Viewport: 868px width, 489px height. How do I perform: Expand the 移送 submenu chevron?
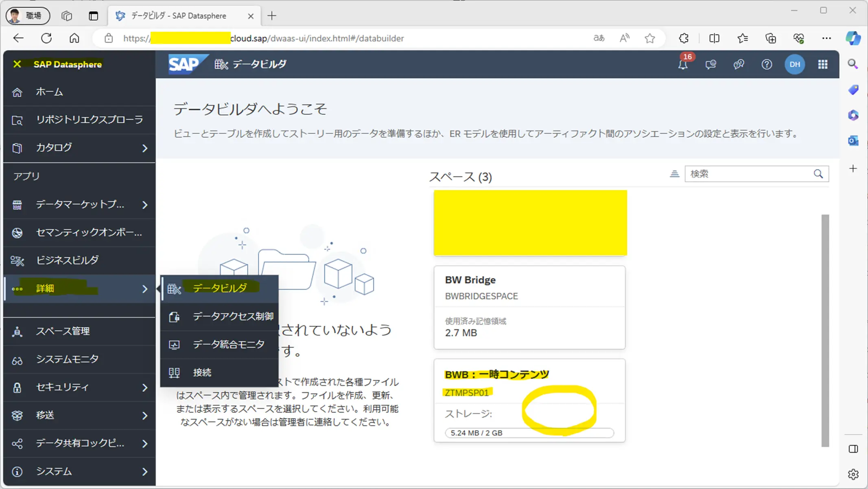point(145,416)
